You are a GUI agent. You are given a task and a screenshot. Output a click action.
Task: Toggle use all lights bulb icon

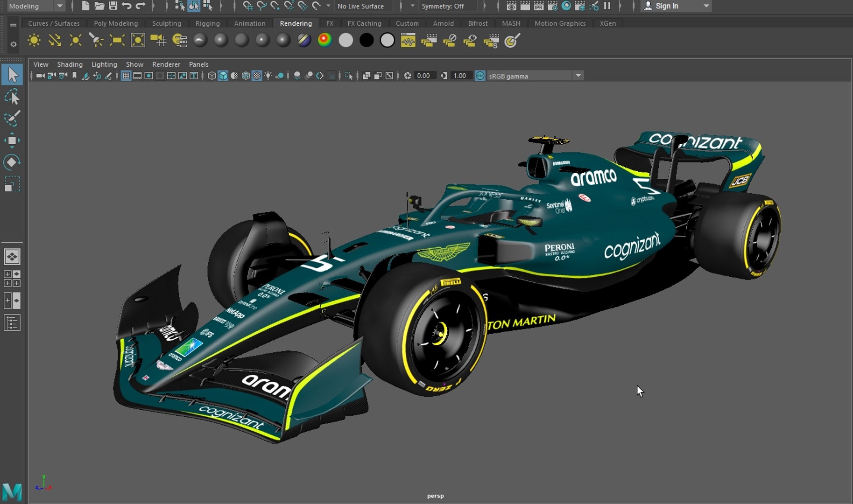268,76
